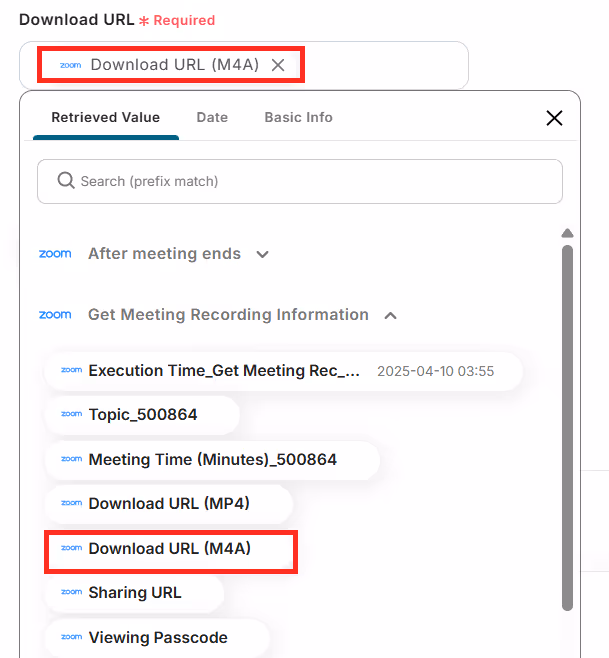Switch to the Retrieved Value tab
The height and width of the screenshot is (658, 609).
pyautogui.click(x=106, y=118)
